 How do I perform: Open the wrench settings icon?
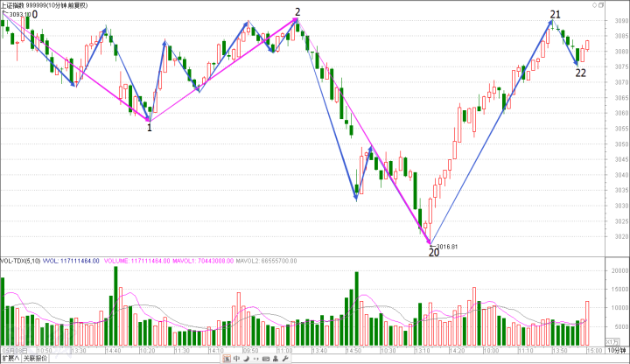(x=287, y=358)
